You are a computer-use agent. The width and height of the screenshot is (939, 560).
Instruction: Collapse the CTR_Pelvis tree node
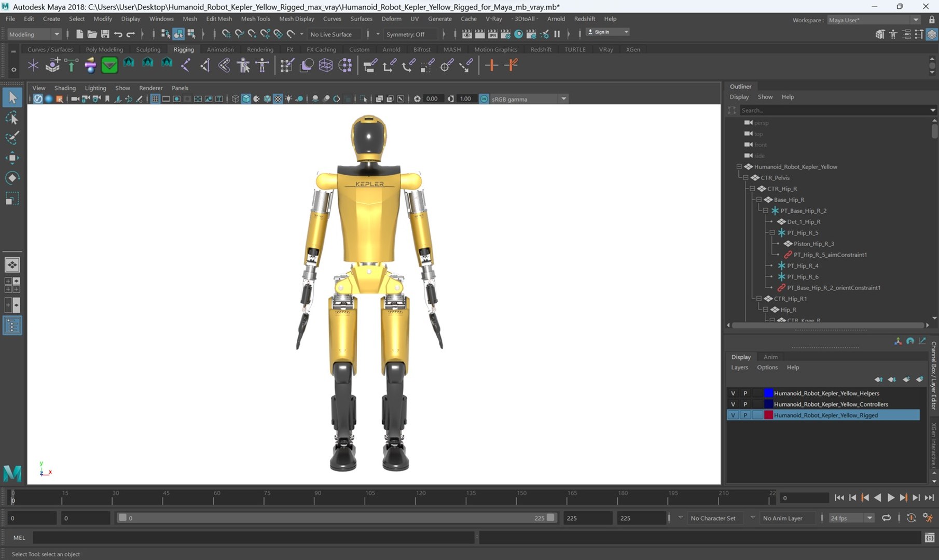coord(746,177)
